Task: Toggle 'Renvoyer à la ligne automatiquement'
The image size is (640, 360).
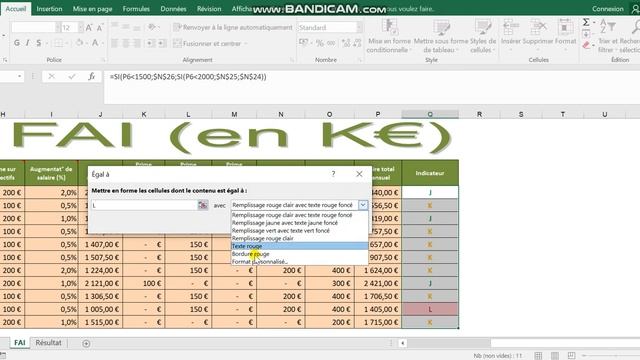Action: coord(233,27)
